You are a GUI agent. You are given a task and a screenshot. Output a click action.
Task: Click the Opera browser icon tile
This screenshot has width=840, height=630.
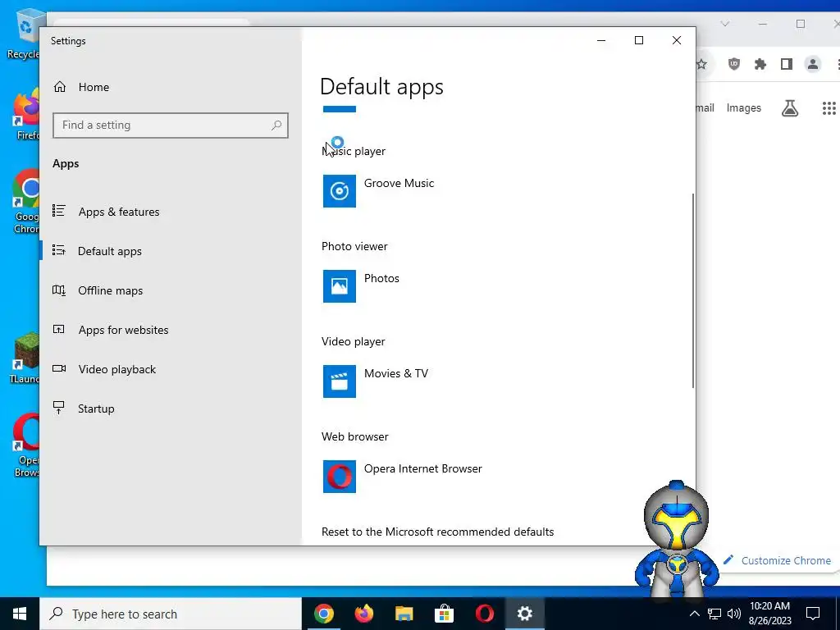(340, 477)
